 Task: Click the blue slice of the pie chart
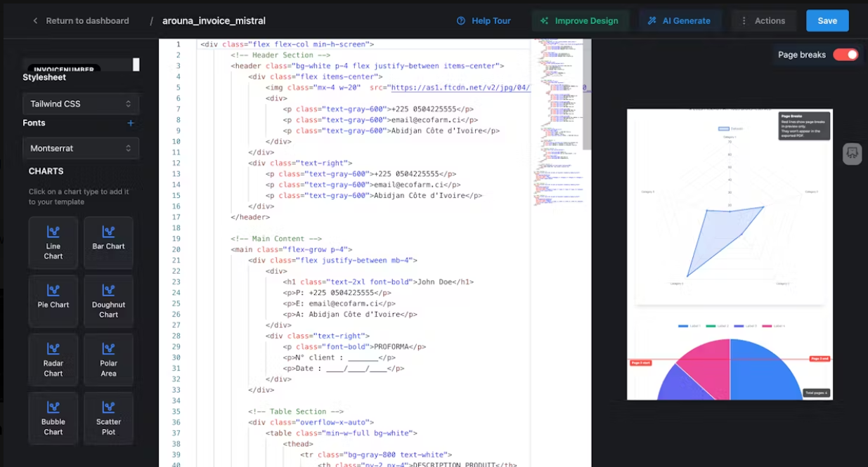765,370
